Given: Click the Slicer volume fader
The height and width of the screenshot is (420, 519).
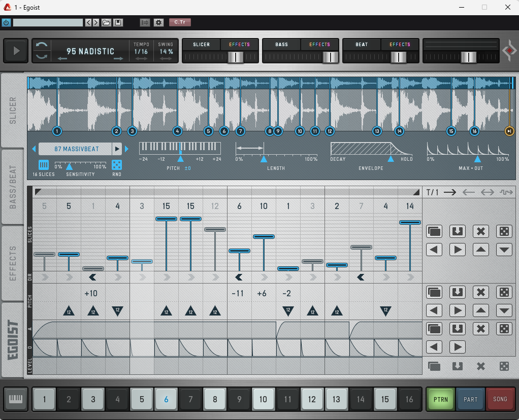Looking at the screenshot, I should click(236, 57).
